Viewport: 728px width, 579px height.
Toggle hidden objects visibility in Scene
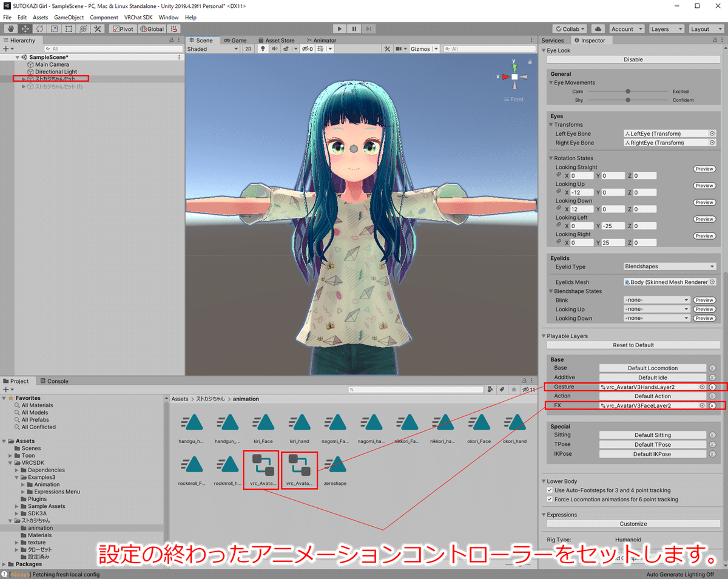tap(308, 49)
